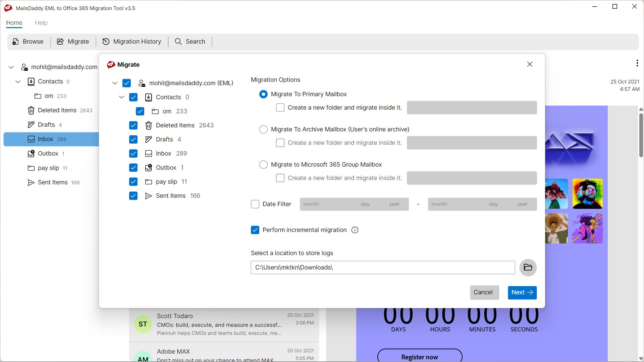Select the Inbox folder in sidebar

click(51, 139)
